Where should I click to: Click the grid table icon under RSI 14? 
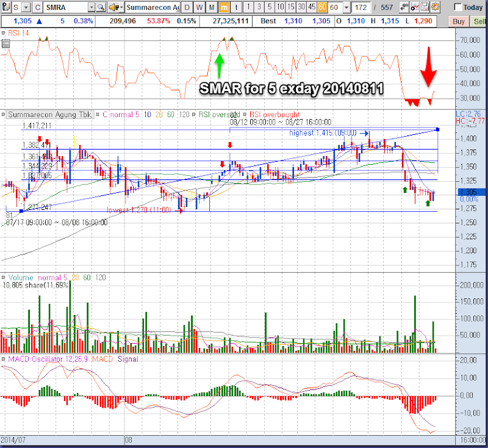coord(5,43)
